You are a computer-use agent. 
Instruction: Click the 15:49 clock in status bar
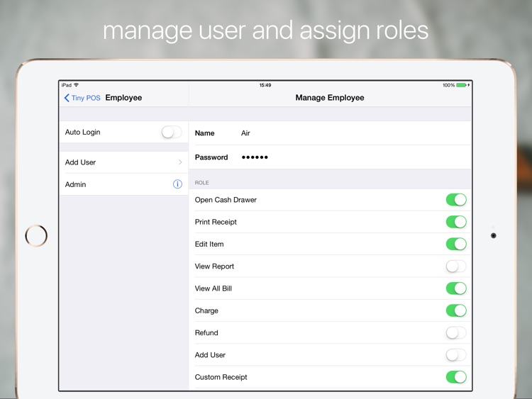click(x=265, y=85)
